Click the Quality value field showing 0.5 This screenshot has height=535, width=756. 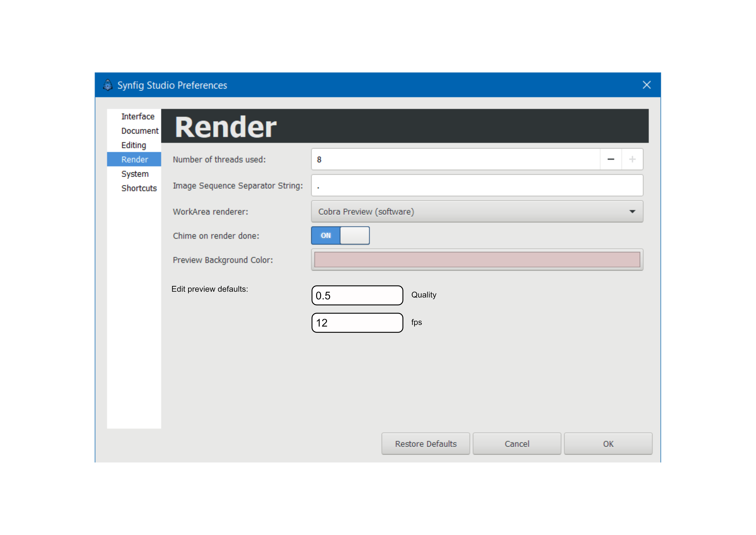tap(357, 295)
